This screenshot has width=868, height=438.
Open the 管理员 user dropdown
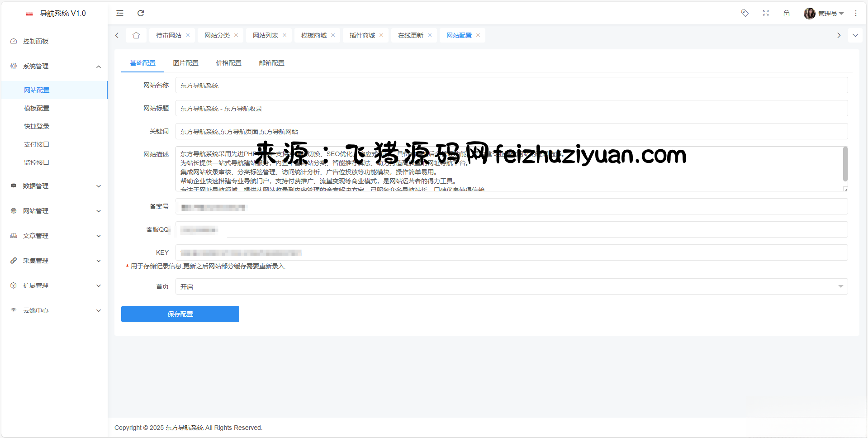(824, 14)
